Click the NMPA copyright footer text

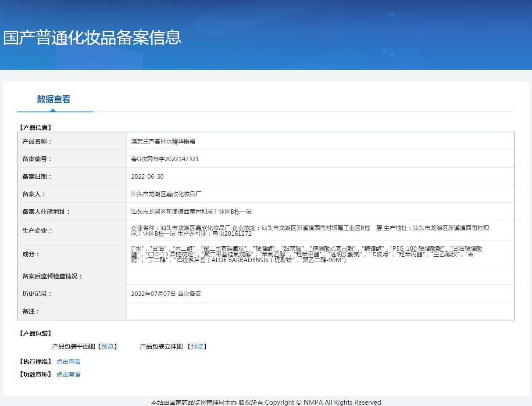coord(266,402)
